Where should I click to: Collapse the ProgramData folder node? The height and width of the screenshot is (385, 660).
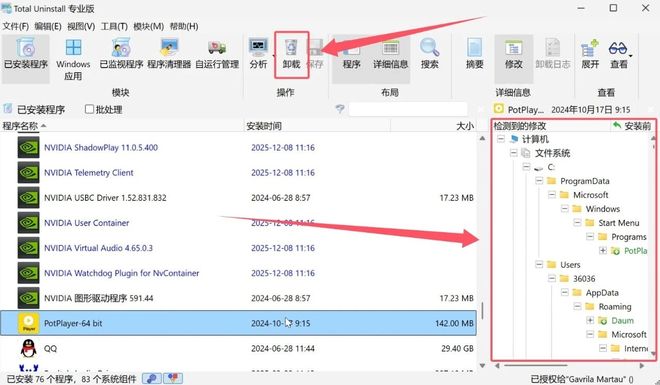(539, 181)
